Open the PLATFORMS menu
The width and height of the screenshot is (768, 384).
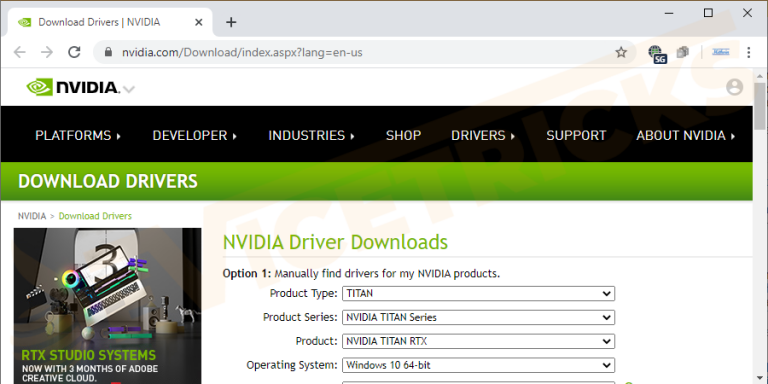pos(78,135)
